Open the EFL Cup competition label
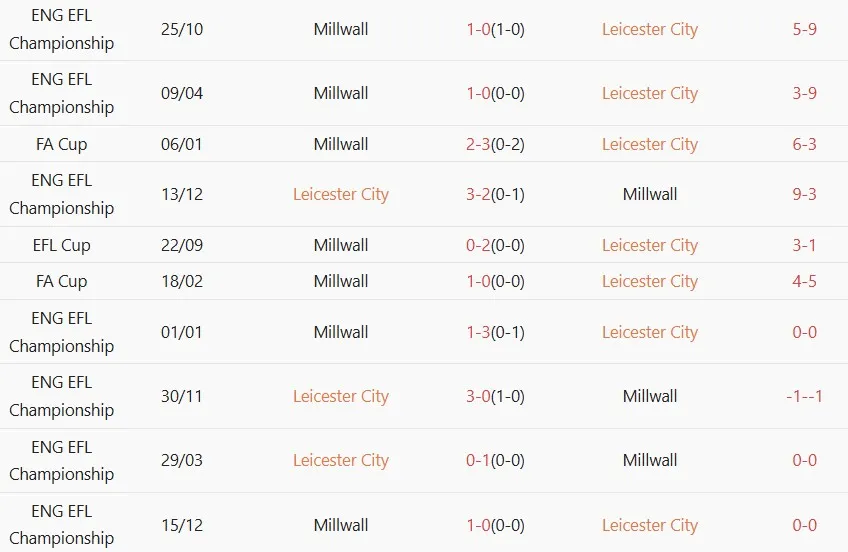 point(62,245)
